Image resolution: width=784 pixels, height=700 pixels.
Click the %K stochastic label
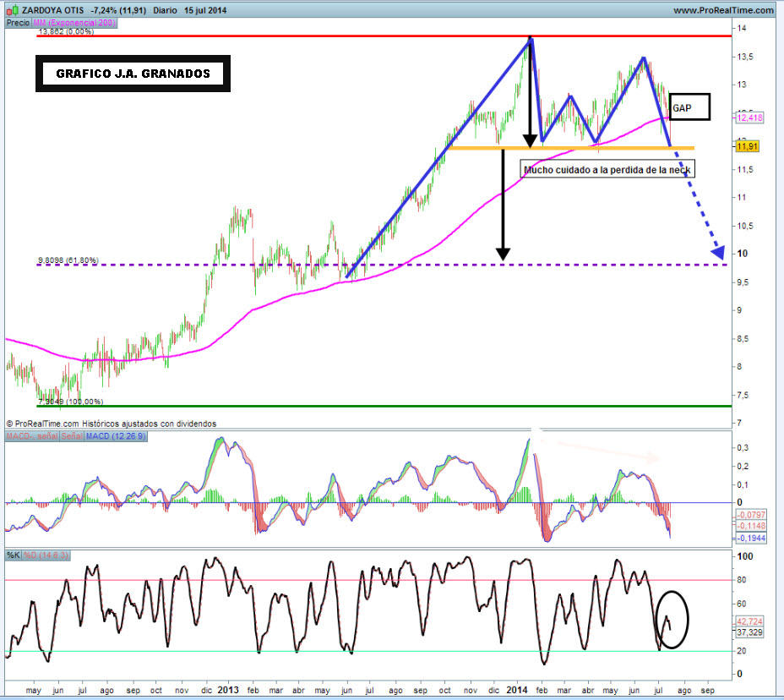14,555
